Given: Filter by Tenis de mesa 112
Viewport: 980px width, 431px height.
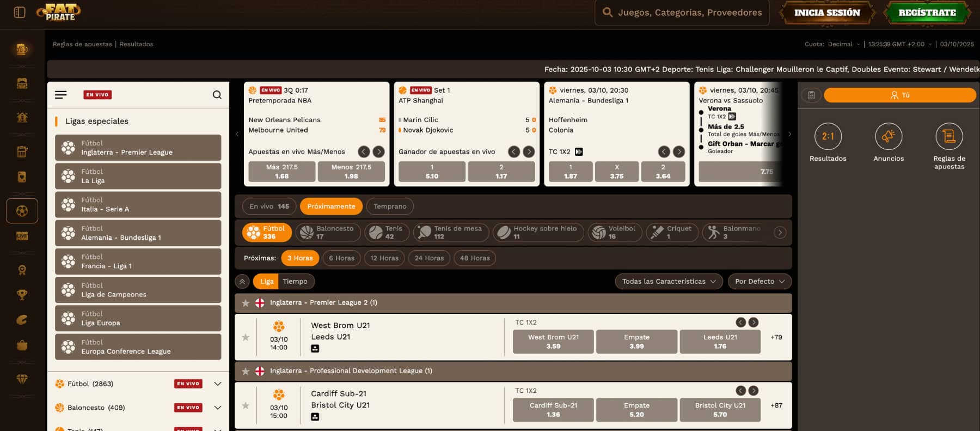Looking at the screenshot, I should [451, 233].
